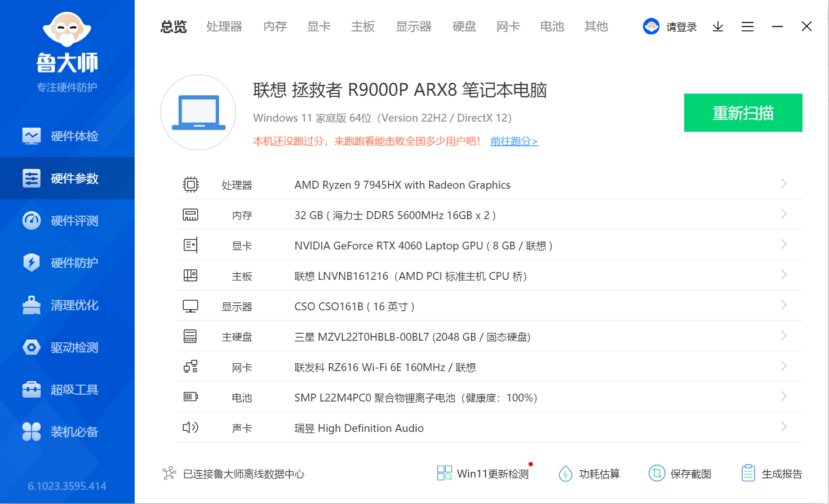Open 硬件体检 in the sidebar

67,136
